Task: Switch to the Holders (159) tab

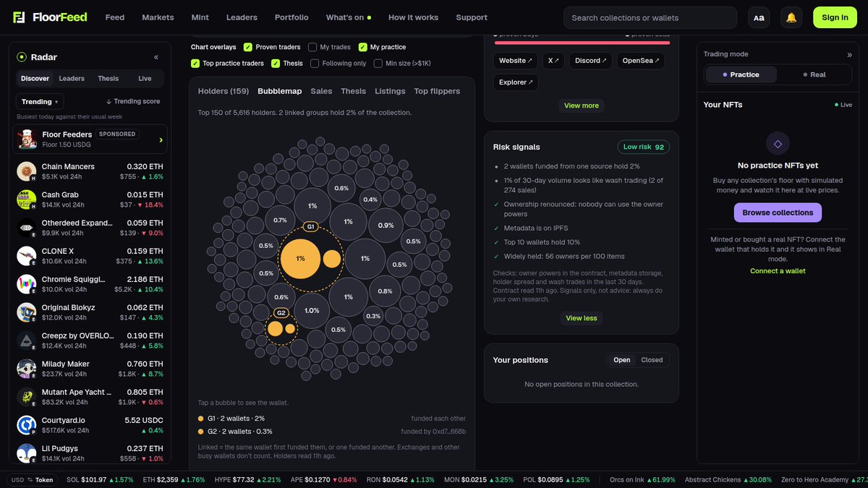Action: tap(224, 91)
